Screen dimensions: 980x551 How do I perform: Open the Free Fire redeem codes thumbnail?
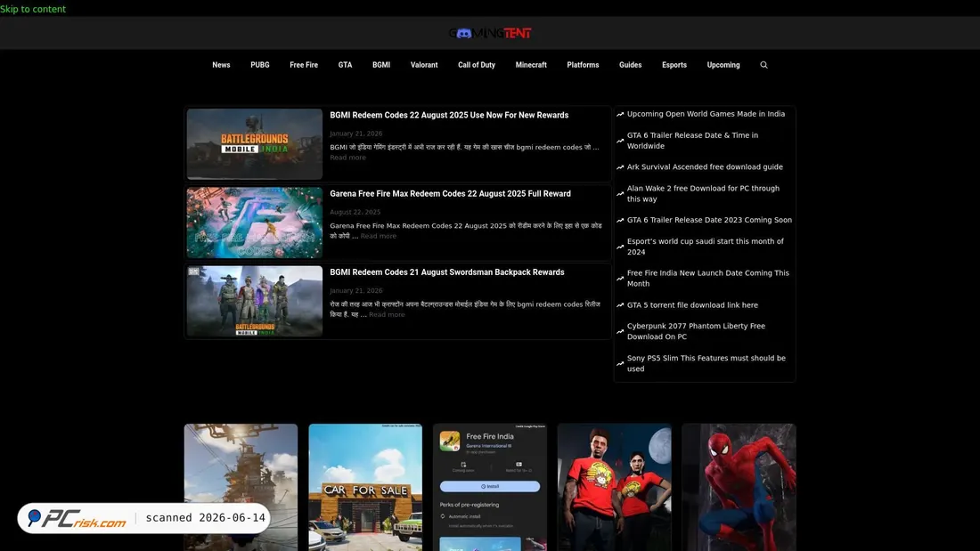(255, 223)
